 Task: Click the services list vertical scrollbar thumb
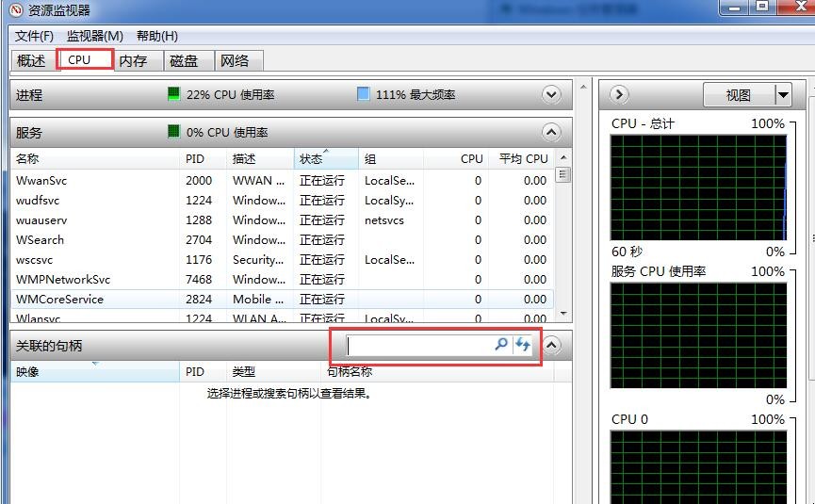pyautogui.click(x=563, y=174)
